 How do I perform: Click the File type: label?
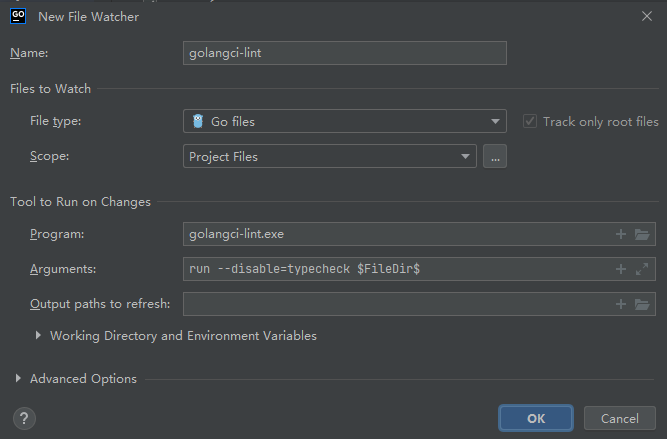[x=55, y=121]
